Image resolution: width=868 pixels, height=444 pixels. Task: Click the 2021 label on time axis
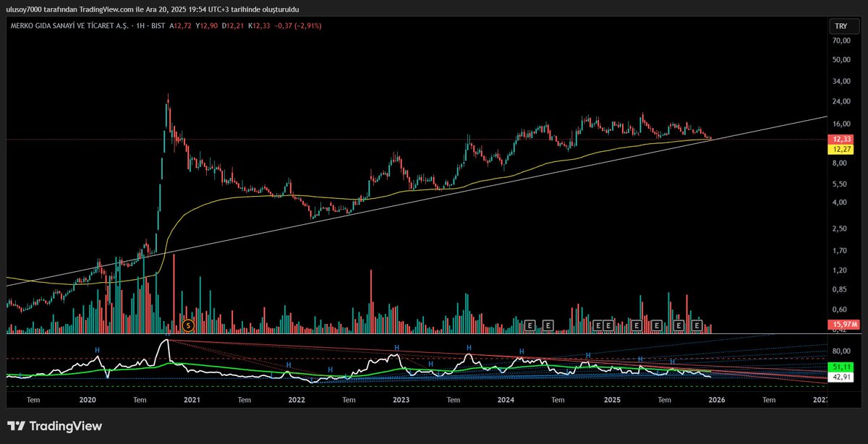click(x=192, y=398)
